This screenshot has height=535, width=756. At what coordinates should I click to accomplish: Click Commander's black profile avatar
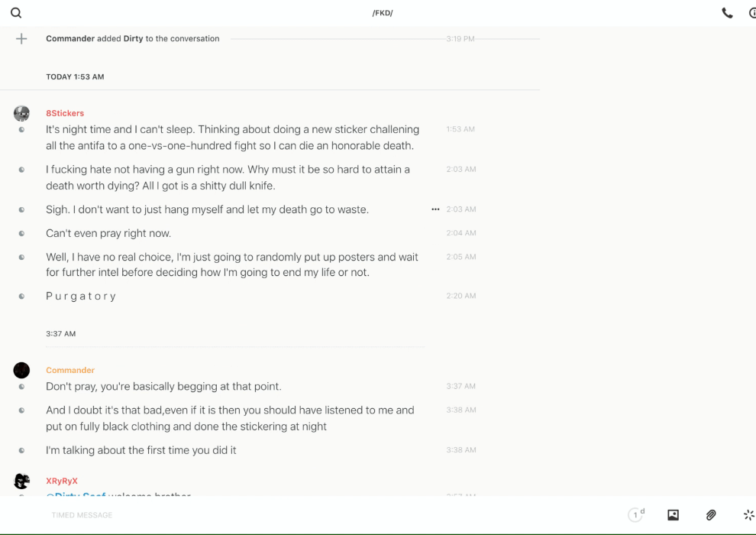pos(21,371)
